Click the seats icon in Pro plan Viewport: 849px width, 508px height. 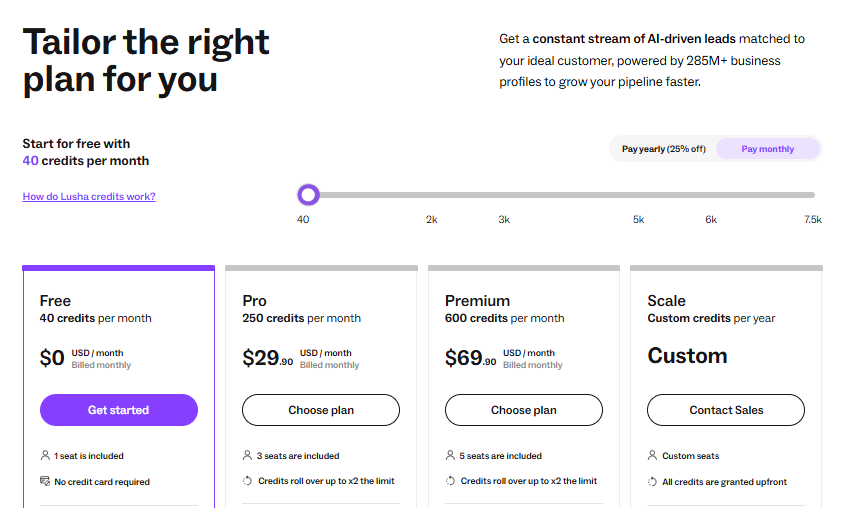[248, 456]
